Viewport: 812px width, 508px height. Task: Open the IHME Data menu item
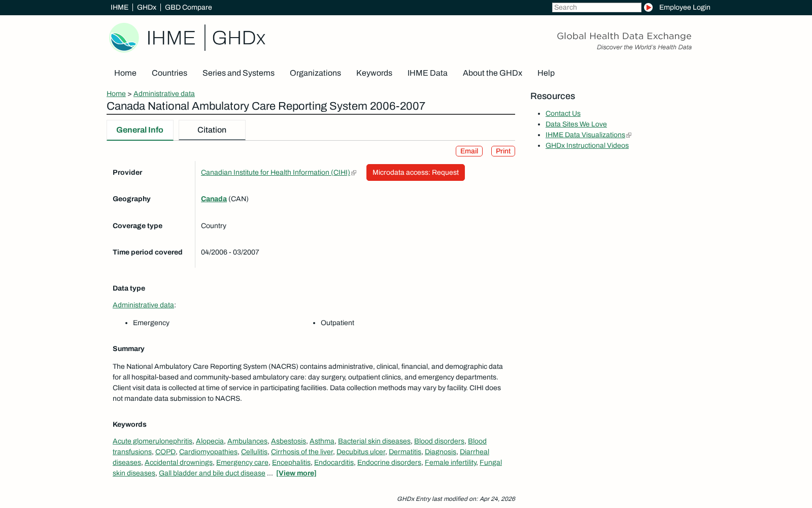(427, 73)
